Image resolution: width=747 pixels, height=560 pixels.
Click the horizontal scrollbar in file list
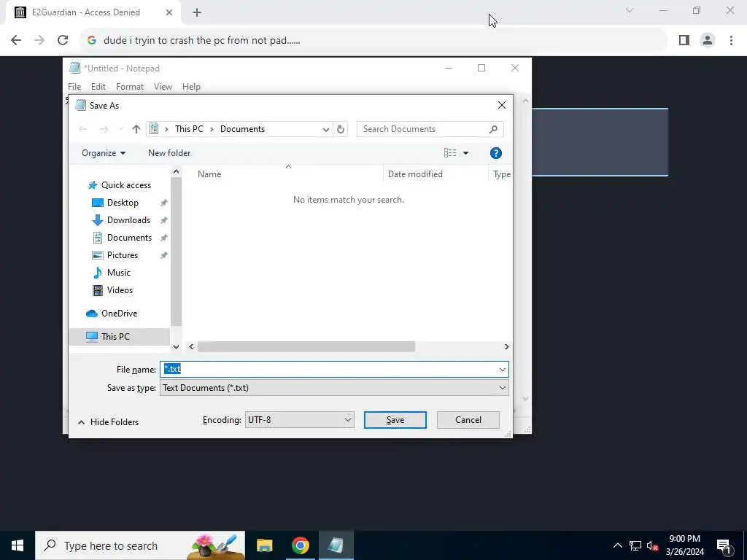click(x=306, y=346)
